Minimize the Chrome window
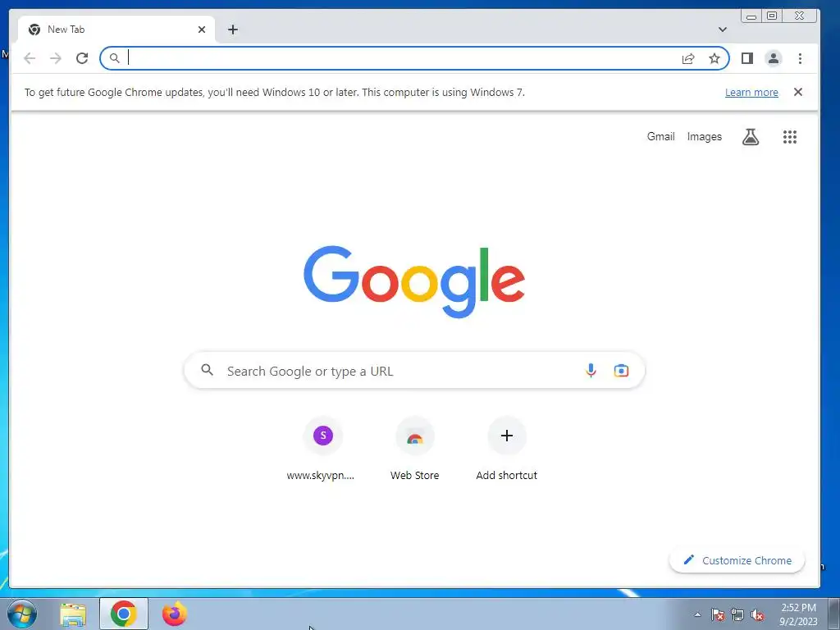The height and width of the screenshot is (630, 840). (x=751, y=16)
